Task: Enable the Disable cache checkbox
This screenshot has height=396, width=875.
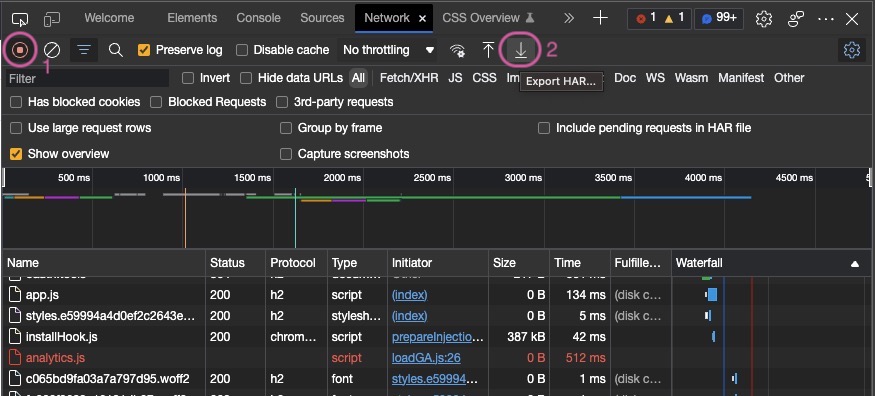Action: point(242,50)
